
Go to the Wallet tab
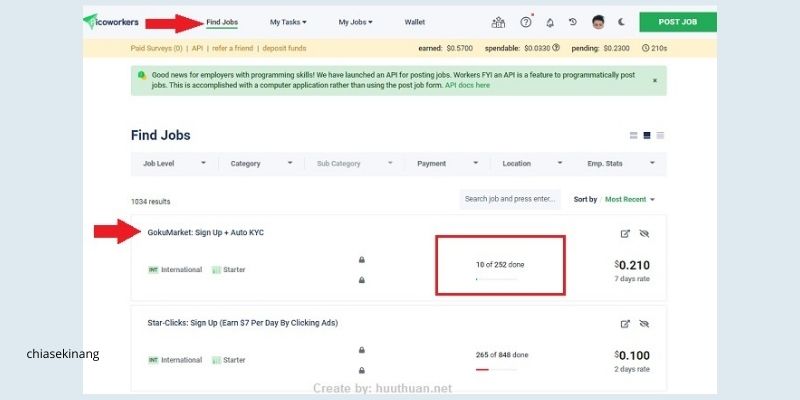point(415,21)
